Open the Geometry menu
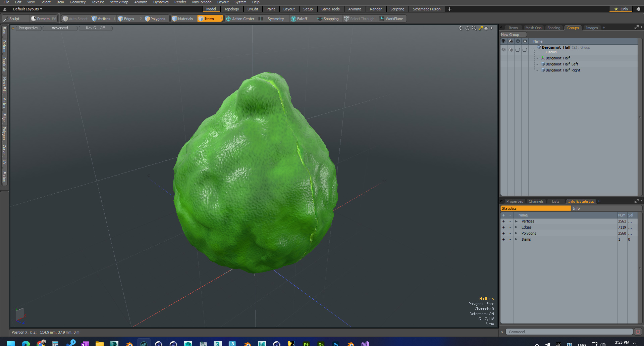Screen dimensions: 644x346 coord(77,2)
